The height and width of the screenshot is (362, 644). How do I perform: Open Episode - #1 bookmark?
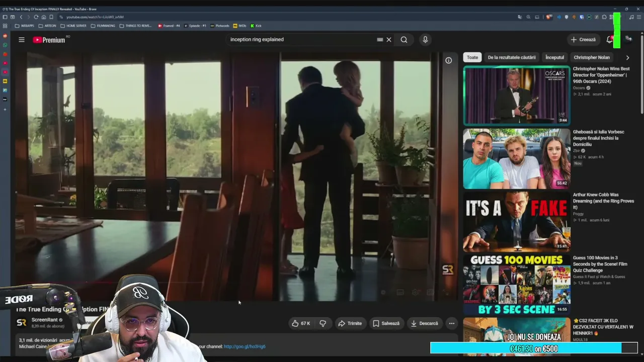[x=195, y=26]
